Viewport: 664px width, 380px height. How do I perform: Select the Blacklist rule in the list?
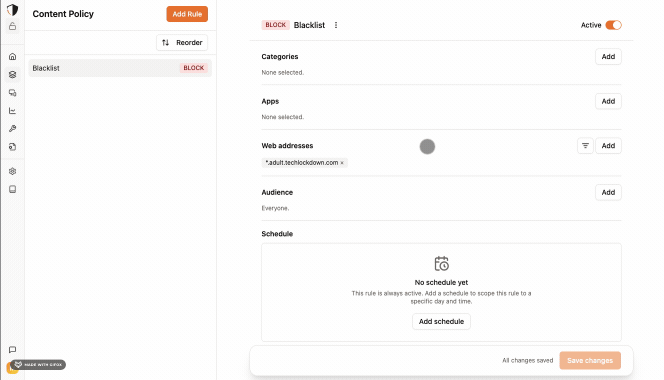pyautogui.click(x=120, y=68)
